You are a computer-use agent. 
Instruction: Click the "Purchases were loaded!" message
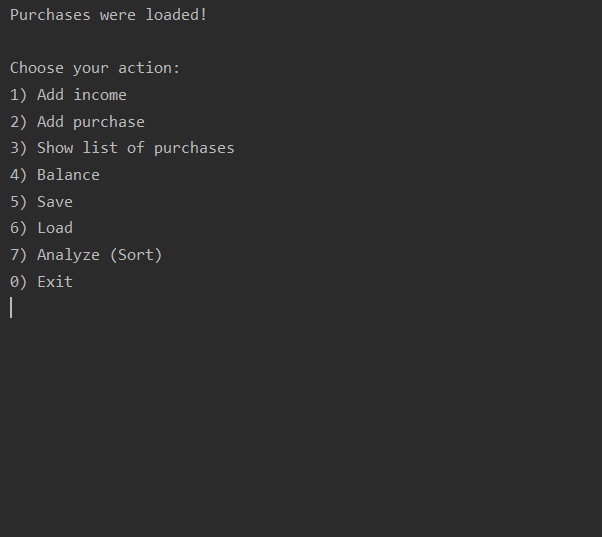[x=108, y=15]
